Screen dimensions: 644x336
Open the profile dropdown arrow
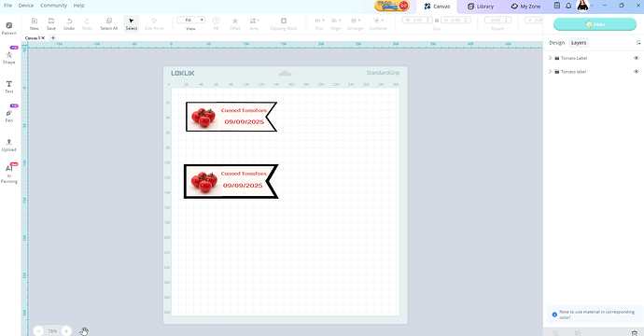click(592, 7)
